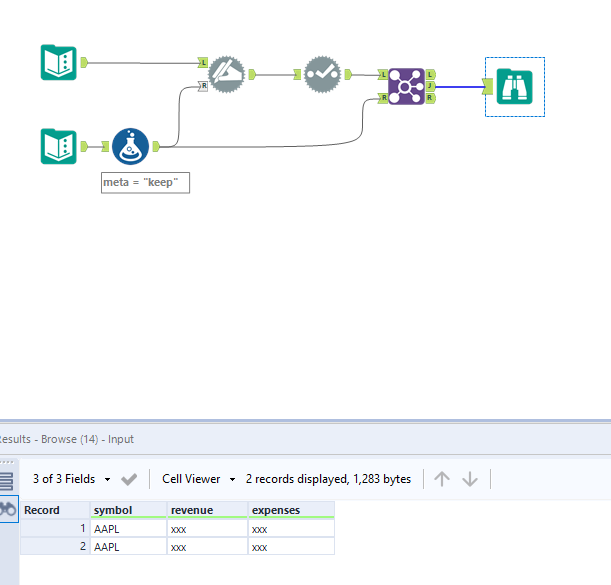Image resolution: width=611 pixels, height=585 pixels.
Task: Select record number 1 row header
Action: coord(55,529)
